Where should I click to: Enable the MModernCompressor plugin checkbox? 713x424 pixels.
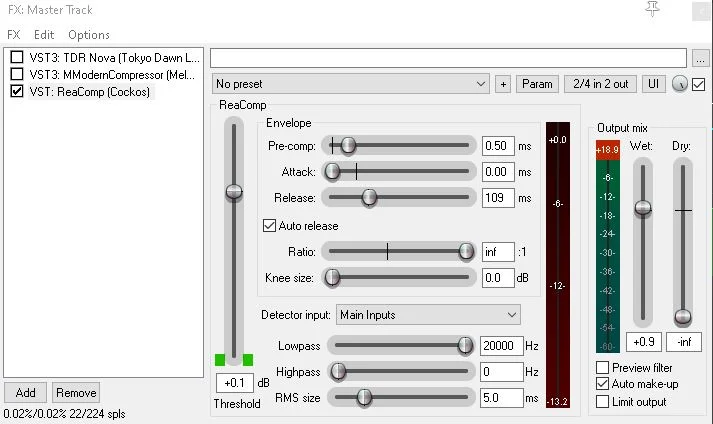click(x=16, y=74)
